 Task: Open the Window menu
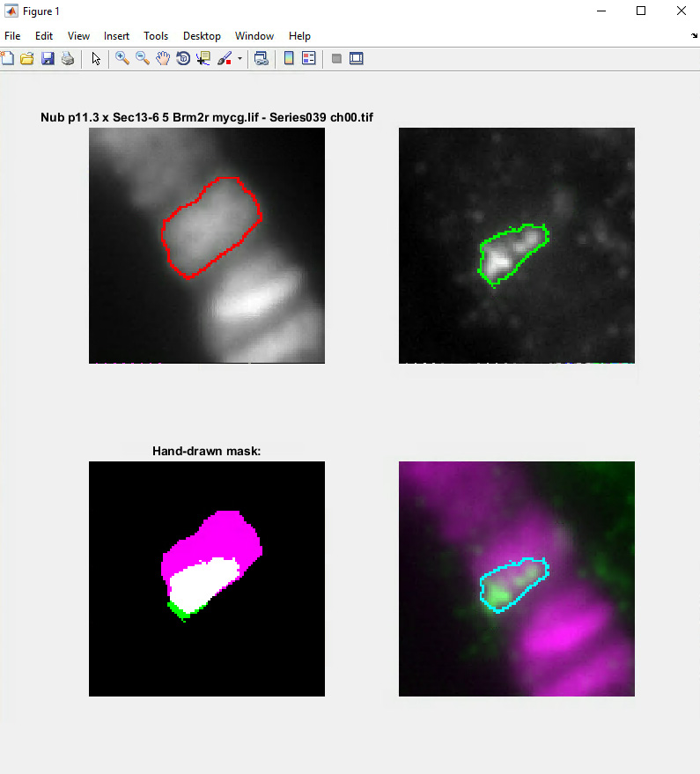pyautogui.click(x=254, y=36)
